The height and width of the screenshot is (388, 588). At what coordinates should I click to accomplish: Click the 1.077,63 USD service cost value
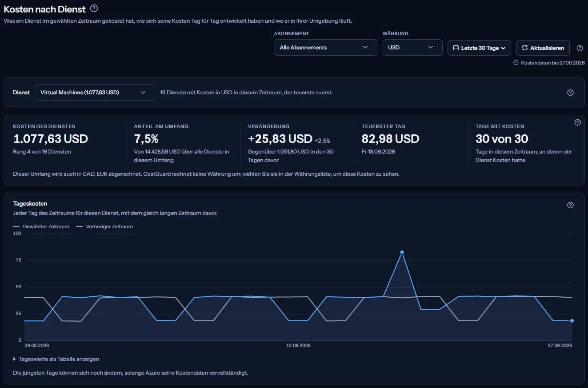pos(51,139)
